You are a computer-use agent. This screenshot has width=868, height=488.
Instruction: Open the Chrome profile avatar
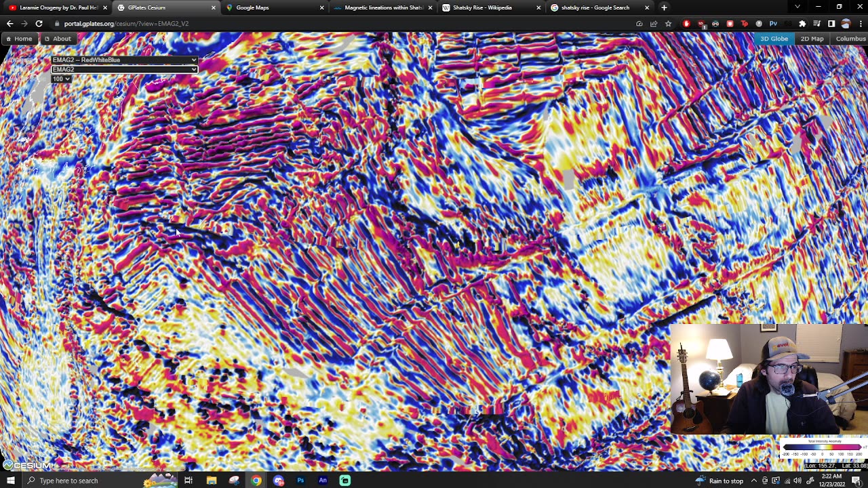click(846, 24)
